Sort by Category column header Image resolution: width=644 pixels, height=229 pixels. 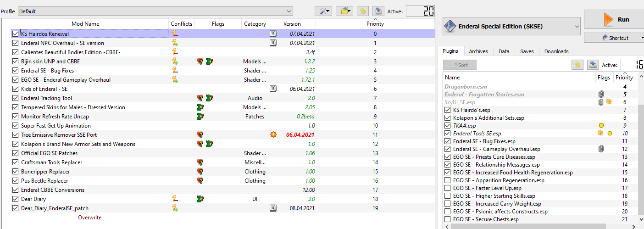coord(255,24)
